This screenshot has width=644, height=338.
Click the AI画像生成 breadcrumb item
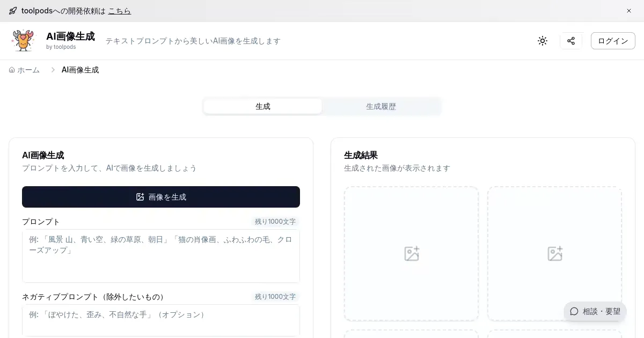tap(80, 70)
